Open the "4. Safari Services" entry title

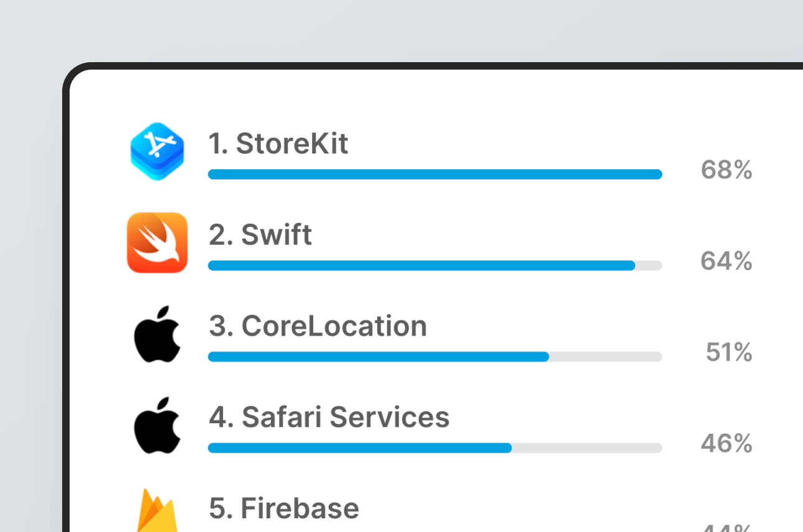pyautogui.click(x=329, y=417)
